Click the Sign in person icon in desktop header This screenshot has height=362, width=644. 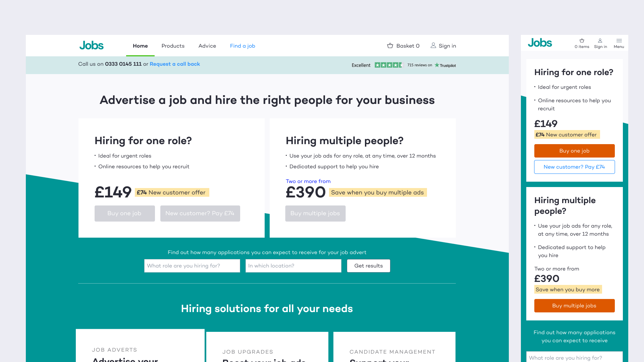(x=433, y=45)
